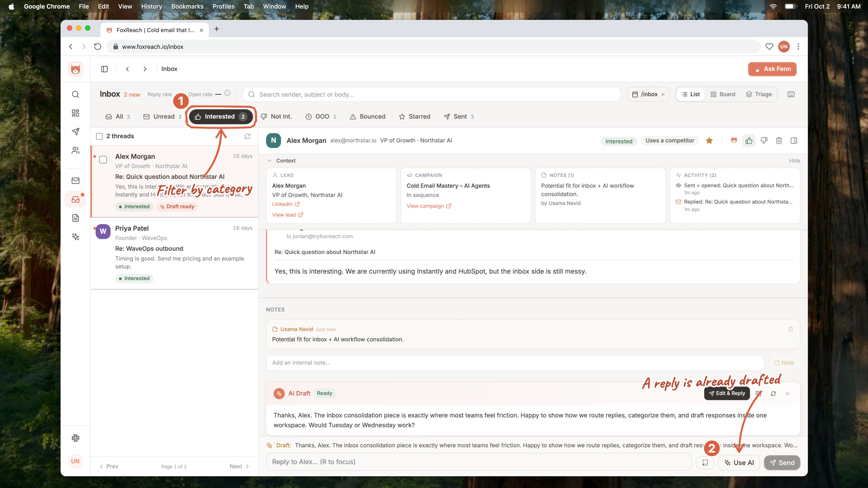
Task: Regenerate the AI draft
Action: (773, 393)
